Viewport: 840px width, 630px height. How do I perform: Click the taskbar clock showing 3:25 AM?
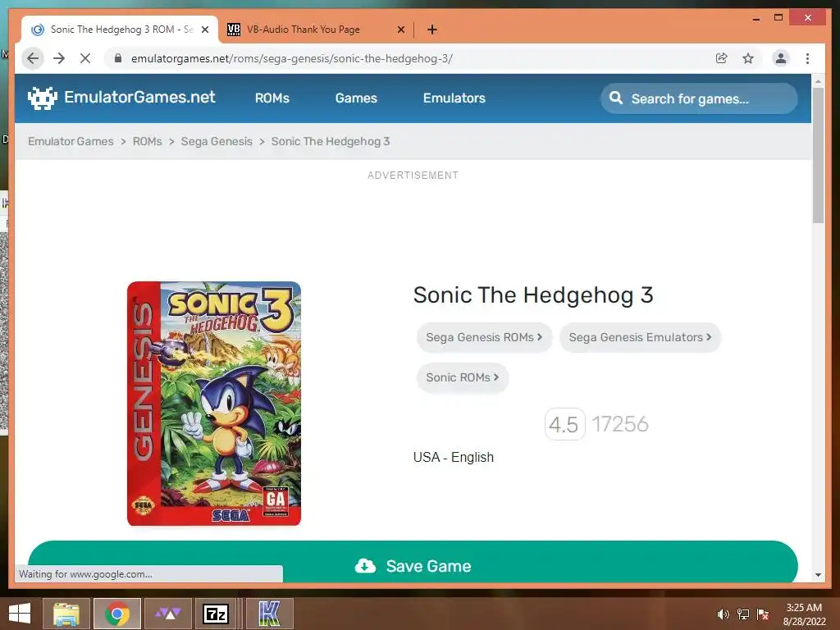[804, 614]
